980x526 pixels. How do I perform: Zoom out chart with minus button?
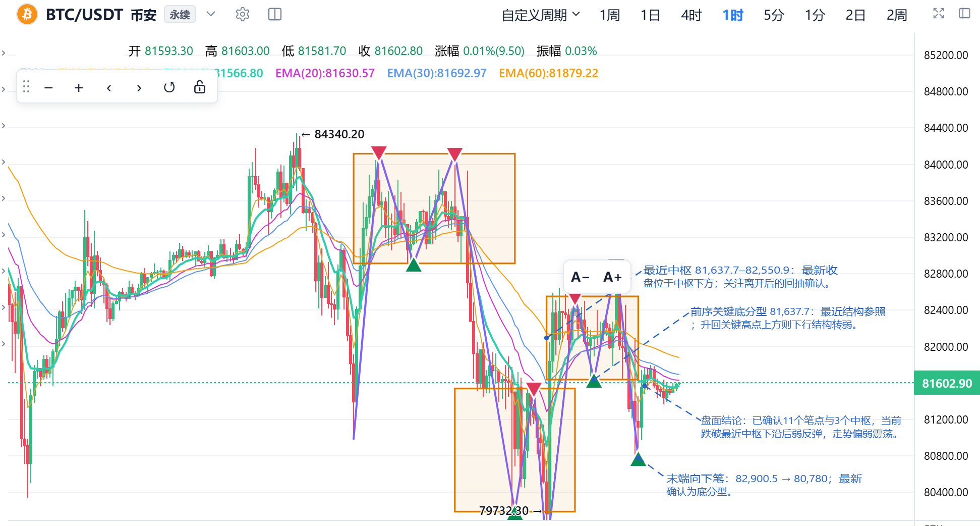pos(48,88)
